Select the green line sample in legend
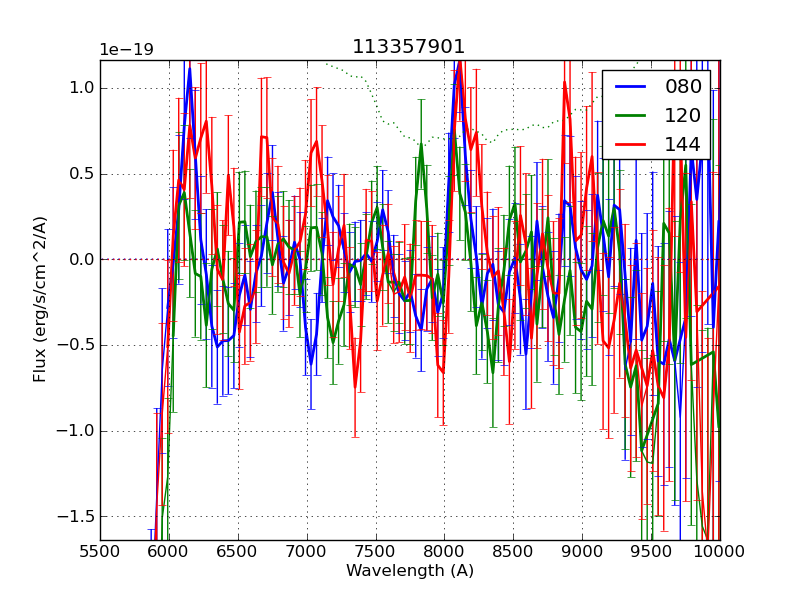This screenshot has width=800, height=600. coord(632,116)
